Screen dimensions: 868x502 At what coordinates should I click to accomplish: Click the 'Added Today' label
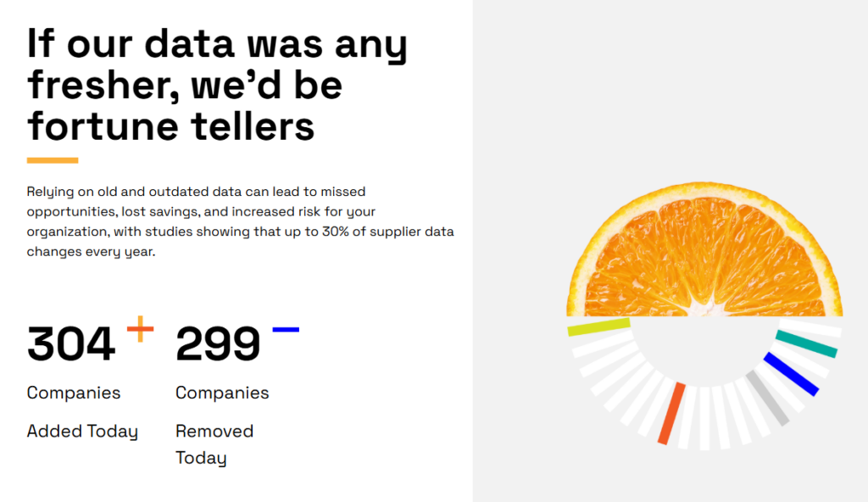[x=82, y=432]
